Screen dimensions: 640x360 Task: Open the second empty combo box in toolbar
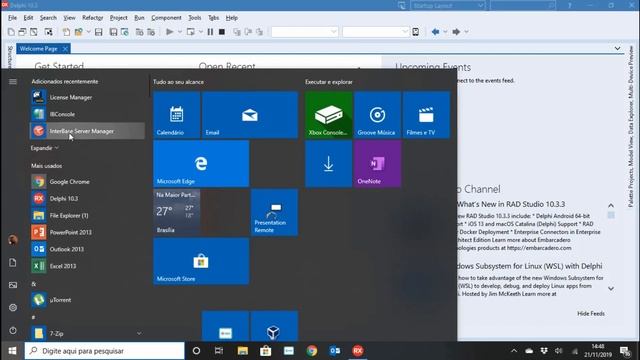(x=376, y=32)
